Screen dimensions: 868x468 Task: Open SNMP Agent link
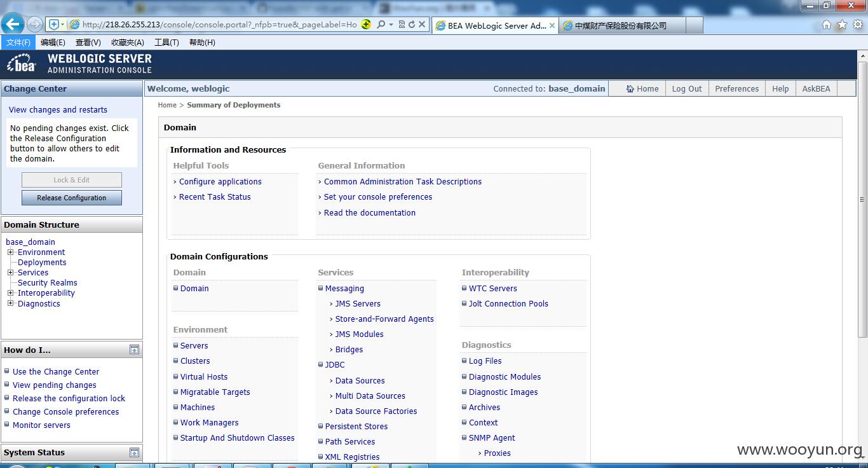(x=492, y=437)
